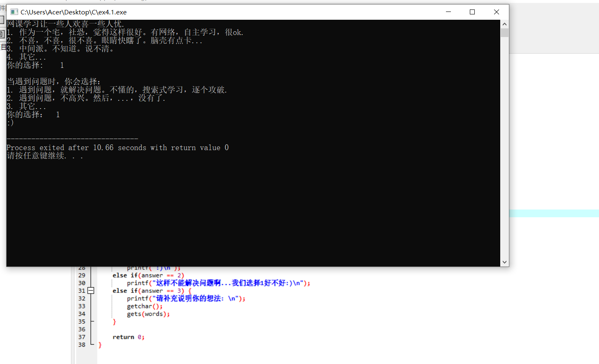The width and height of the screenshot is (599, 364).
Task: Click line number 38 in editor gutter
Action: coord(82,345)
